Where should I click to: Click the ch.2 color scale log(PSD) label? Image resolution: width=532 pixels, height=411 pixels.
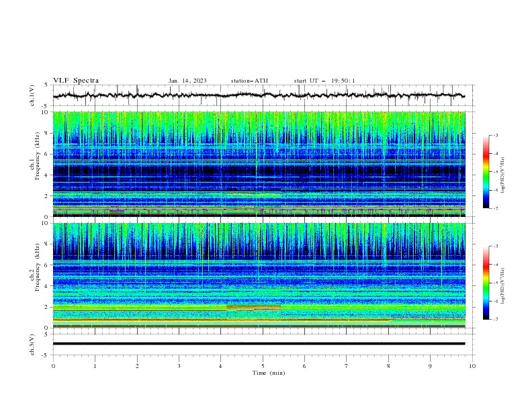[x=503, y=286]
